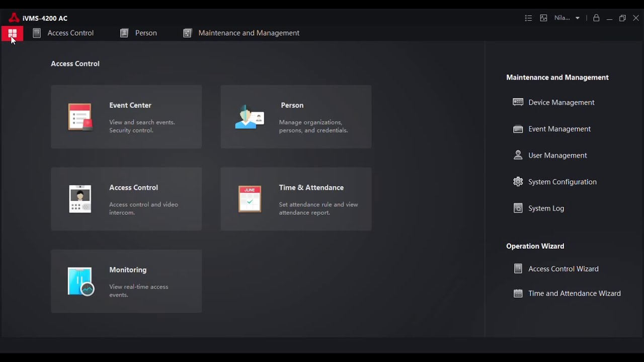This screenshot has width=644, height=362.
Task: Click the 'Event Center' card title
Action: [130, 105]
